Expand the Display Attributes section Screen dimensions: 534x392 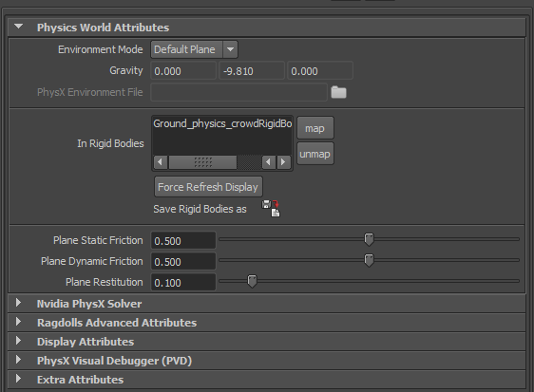coord(18,342)
